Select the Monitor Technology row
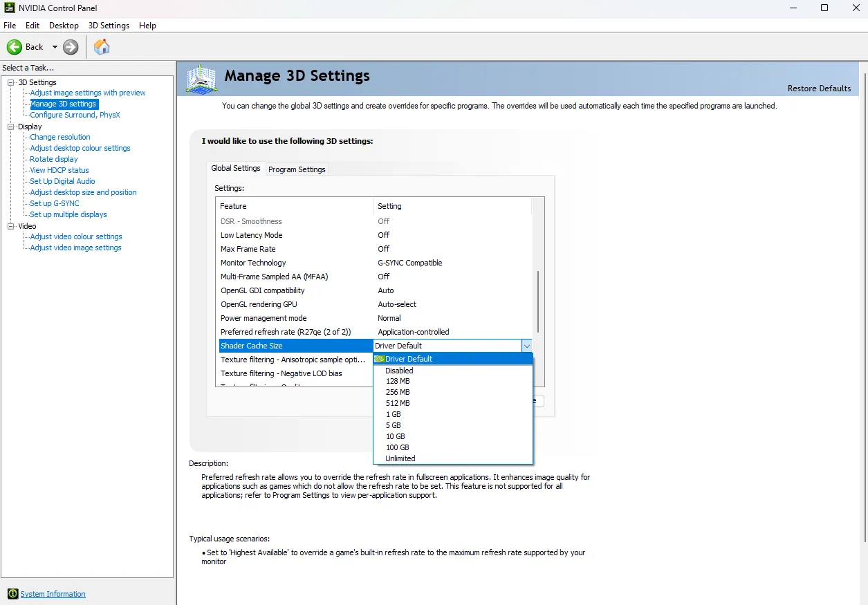Image resolution: width=868 pixels, height=605 pixels. [374, 263]
